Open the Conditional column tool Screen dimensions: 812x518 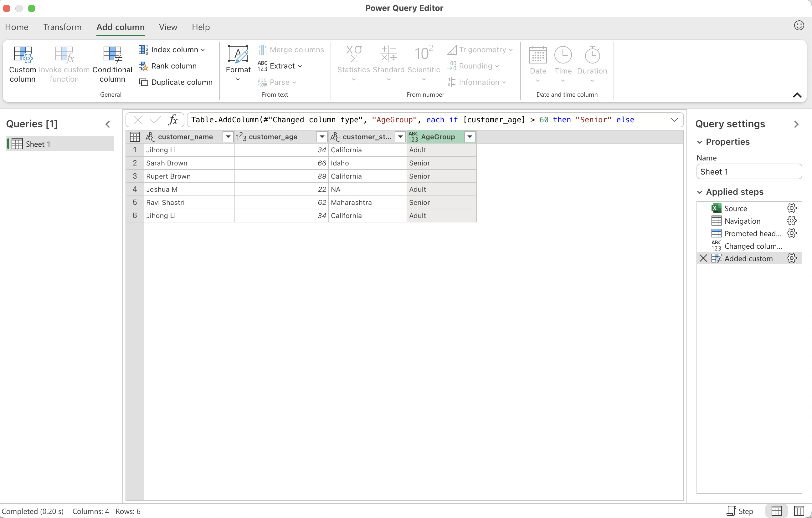[x=112, y=64]
